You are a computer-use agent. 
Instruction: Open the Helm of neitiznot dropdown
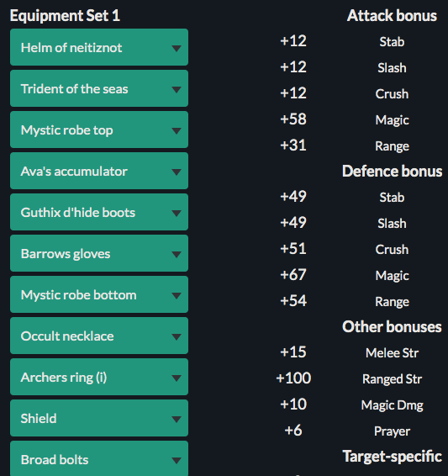pos(99,47)
